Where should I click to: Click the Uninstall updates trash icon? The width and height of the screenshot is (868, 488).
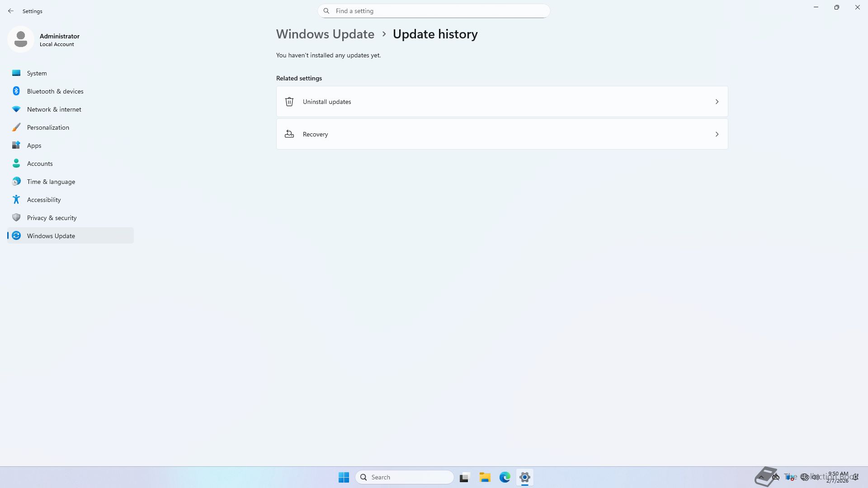(x=289, y=102)
